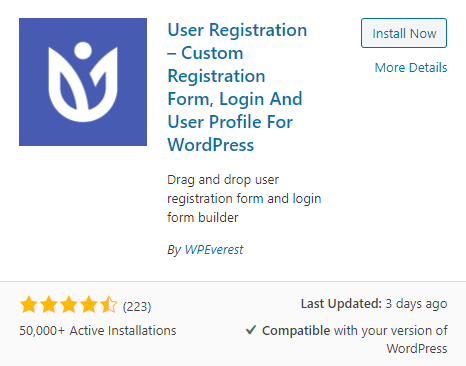Click the '50,000+ Active Installations' text
Viewport: 466px width, 366px height.
click(98, 330)
